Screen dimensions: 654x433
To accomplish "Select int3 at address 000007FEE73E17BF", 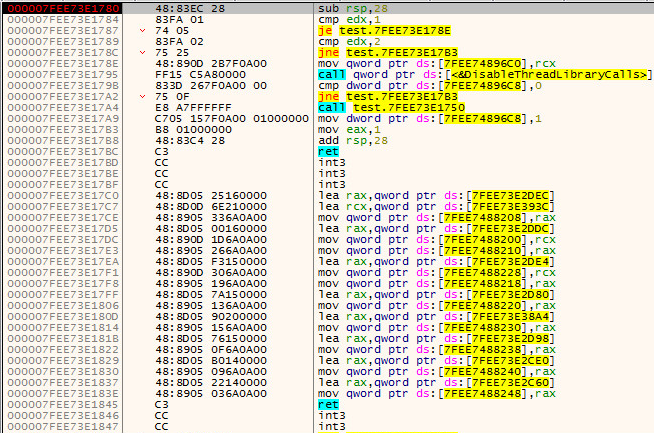I will pyautogui.click(x=332, y=184).
